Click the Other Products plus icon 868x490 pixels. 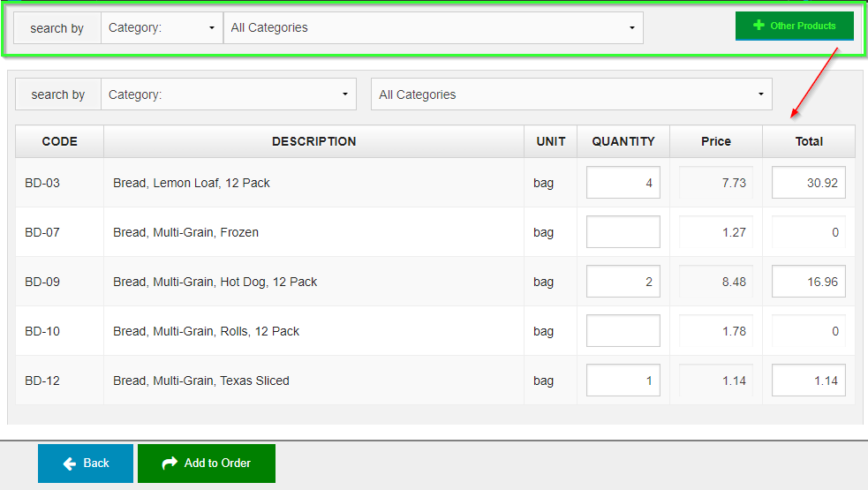pos(759,26)
